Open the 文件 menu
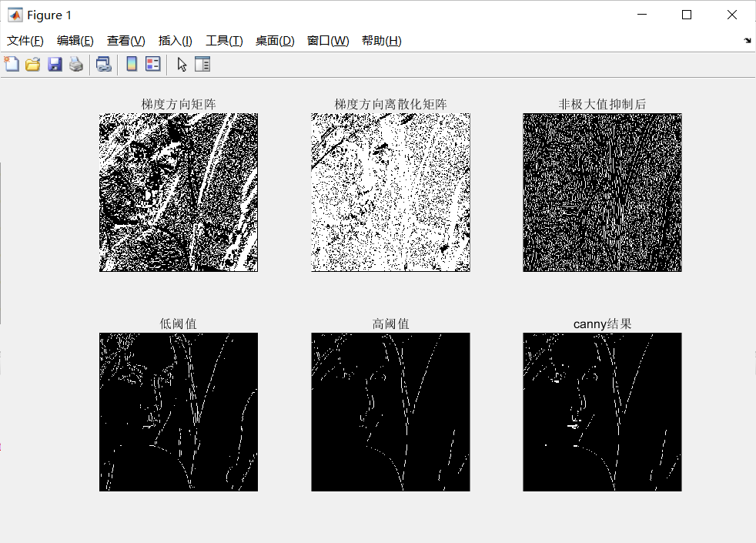The height and width of the screenshot is (543, 756). (24, 40)
